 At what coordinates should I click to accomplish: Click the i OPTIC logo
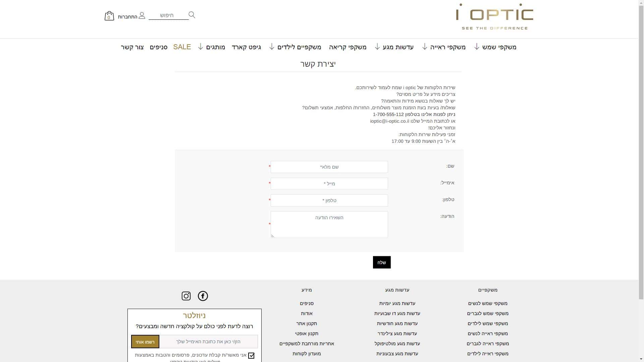coord(494,17)
